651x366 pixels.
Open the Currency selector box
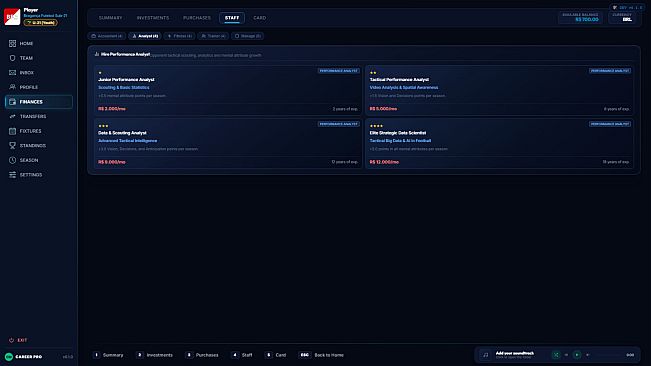pos(622,17)
